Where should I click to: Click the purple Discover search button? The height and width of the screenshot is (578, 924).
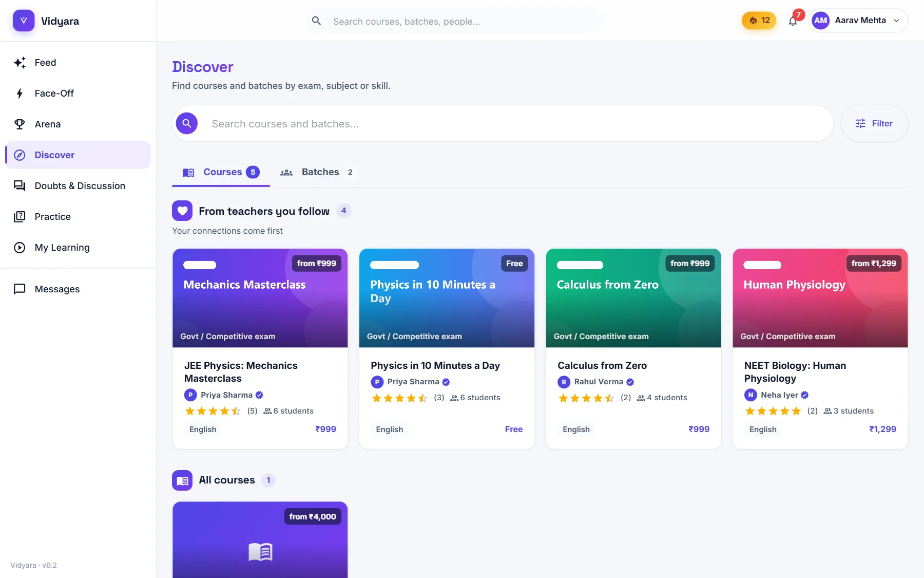pos(187,123)
